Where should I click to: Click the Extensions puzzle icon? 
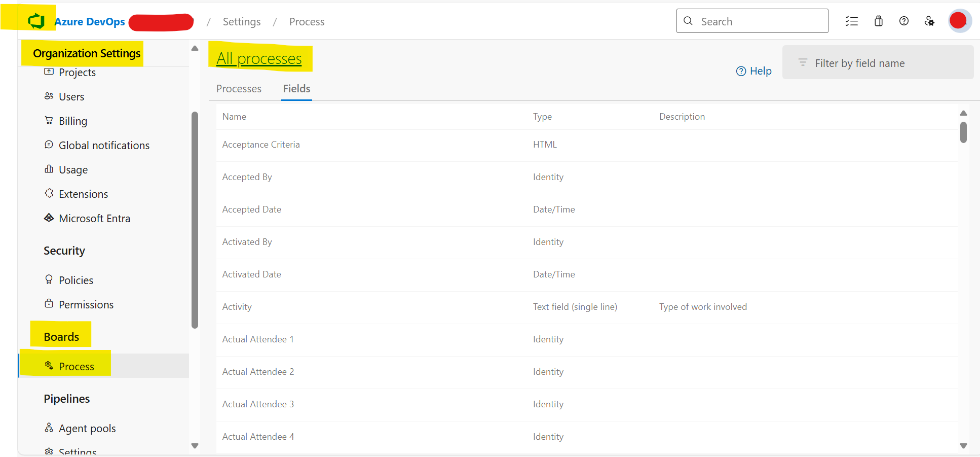click(x=49, y=193)
